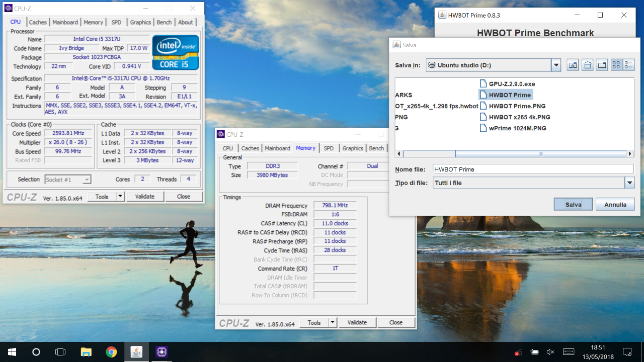This screenshot has width=644, height=362.
Task: Open network status tray icon
Action: click(x=518, y=352)
